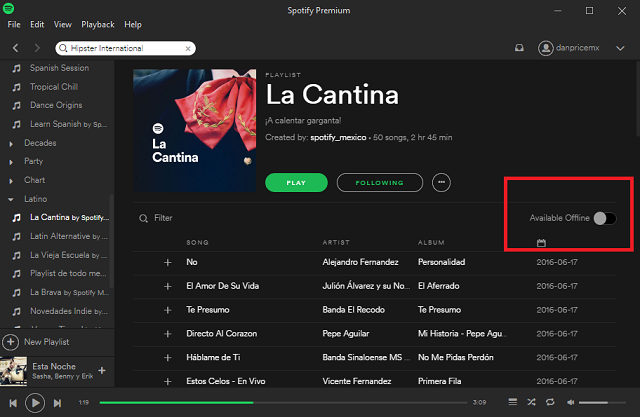This screenshot has width=640, height=417.
Task: Open artist Banda El Recodo
Action: (353, 310)
